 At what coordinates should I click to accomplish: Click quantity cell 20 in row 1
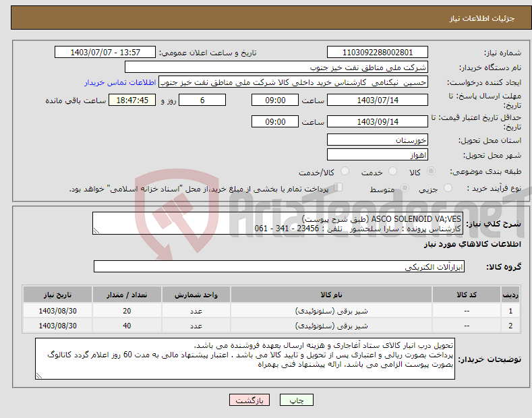point(127,311)
